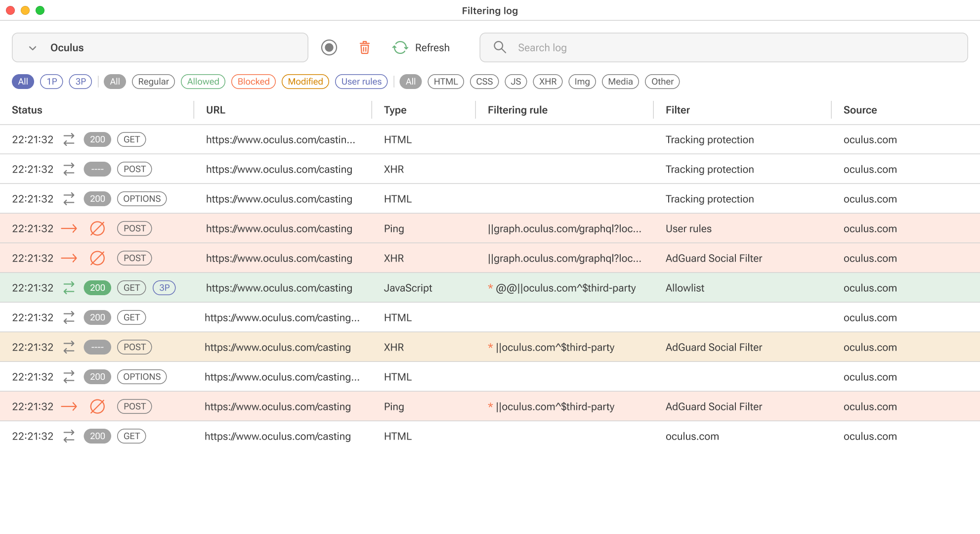Screen dimensions: 980x534
Task: Click the blocked icon on the graphql XHR row
Action: click(97, 258)
